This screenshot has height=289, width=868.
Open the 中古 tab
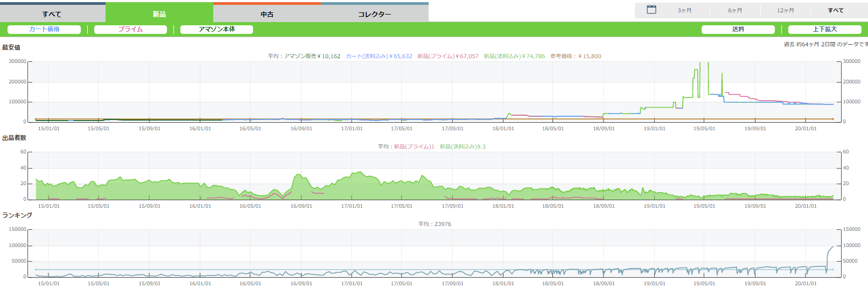[x=267, y=14]
